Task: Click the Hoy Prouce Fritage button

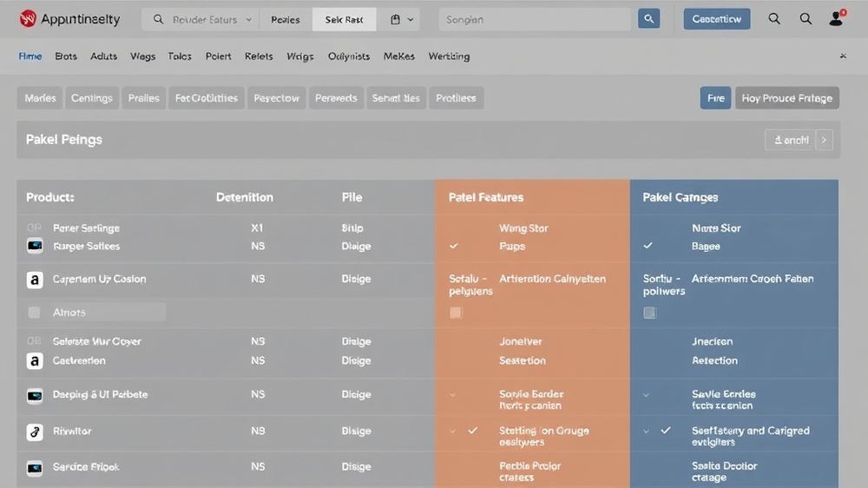Action: click(786, 98)
